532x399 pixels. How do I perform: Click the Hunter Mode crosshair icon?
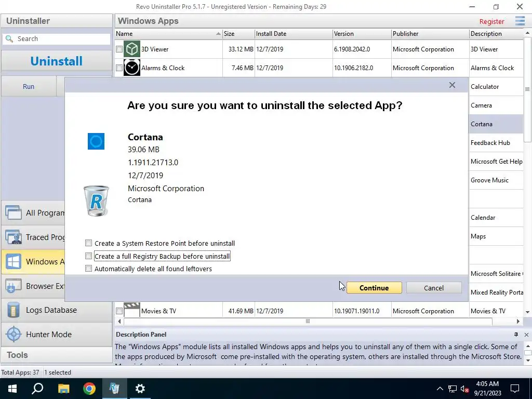(14, 335)
